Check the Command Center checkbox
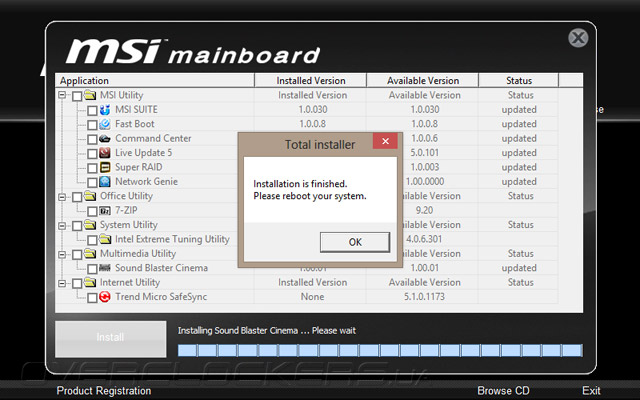This screenshot has height=400, width=640. point(92,140)
